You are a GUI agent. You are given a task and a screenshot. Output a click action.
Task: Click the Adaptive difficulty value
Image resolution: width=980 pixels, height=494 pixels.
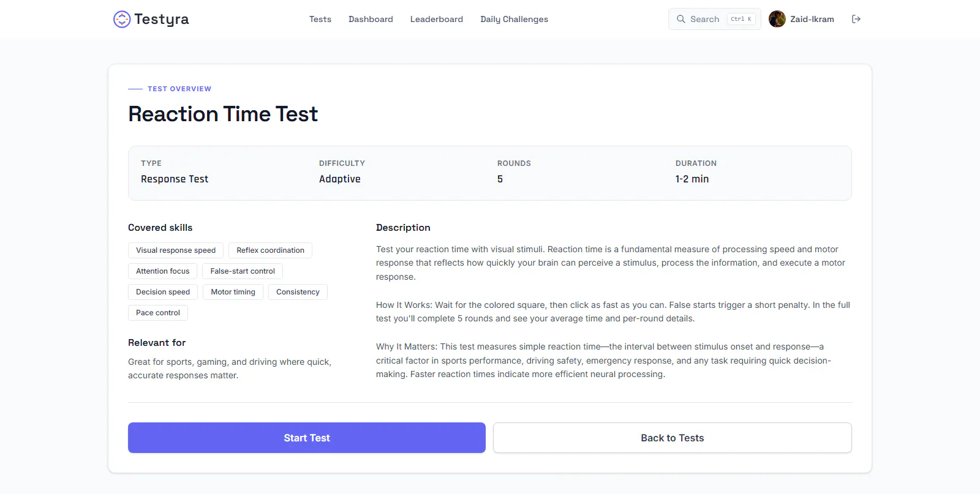point(340,179)
